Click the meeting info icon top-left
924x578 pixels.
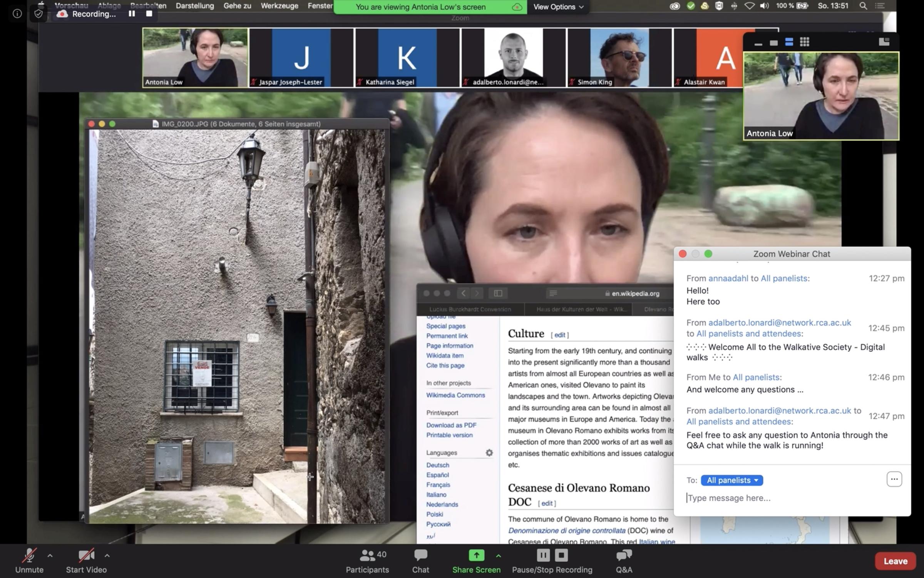click(17, 14)
